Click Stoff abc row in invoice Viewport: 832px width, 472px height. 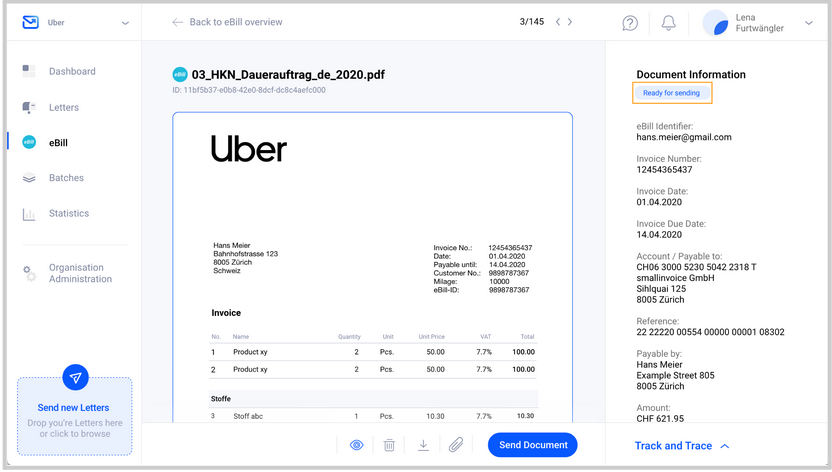tap(373, 416)
